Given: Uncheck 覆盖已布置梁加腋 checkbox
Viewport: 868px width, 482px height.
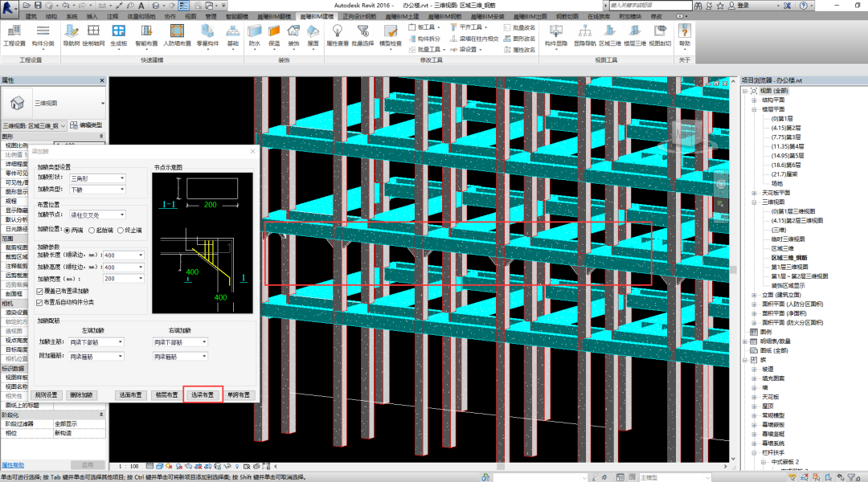Looking at the screenshot, I should 40,291.
